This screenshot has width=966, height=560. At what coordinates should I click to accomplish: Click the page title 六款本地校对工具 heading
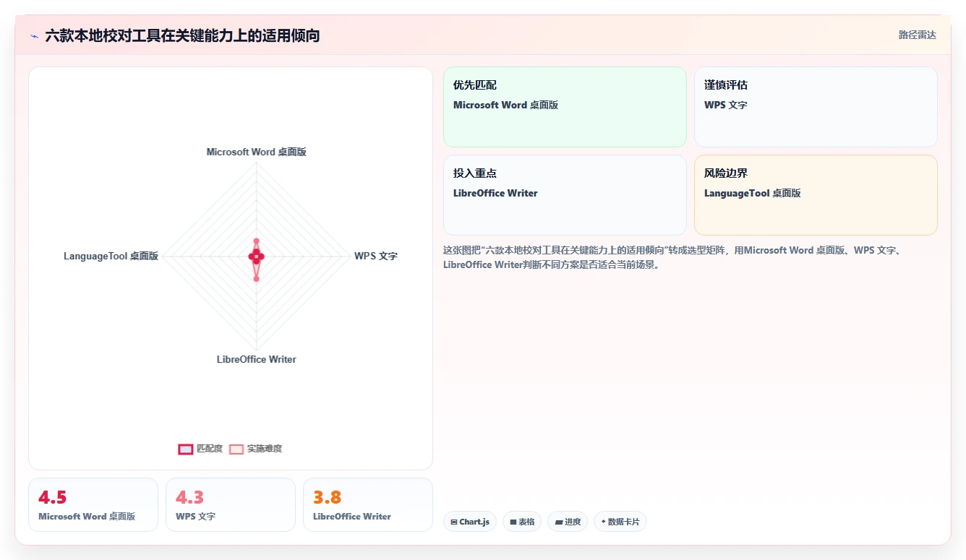(x=182, y=35)
